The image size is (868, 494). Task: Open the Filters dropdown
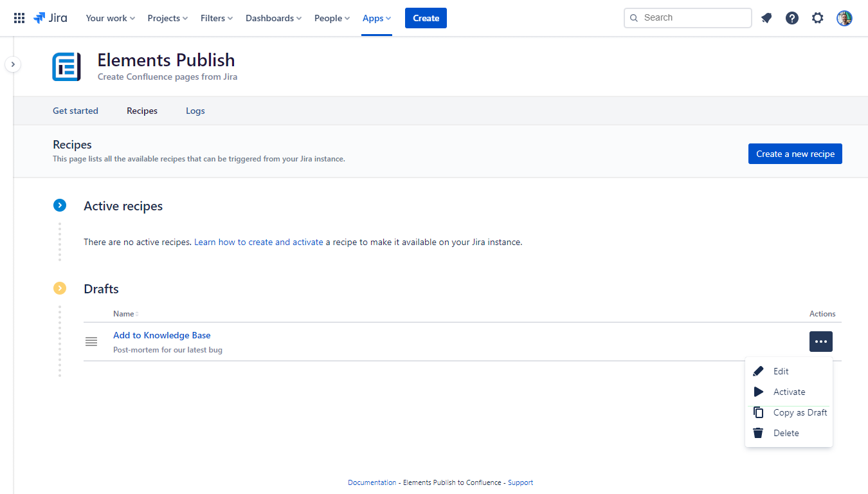(x=216, y=18)
